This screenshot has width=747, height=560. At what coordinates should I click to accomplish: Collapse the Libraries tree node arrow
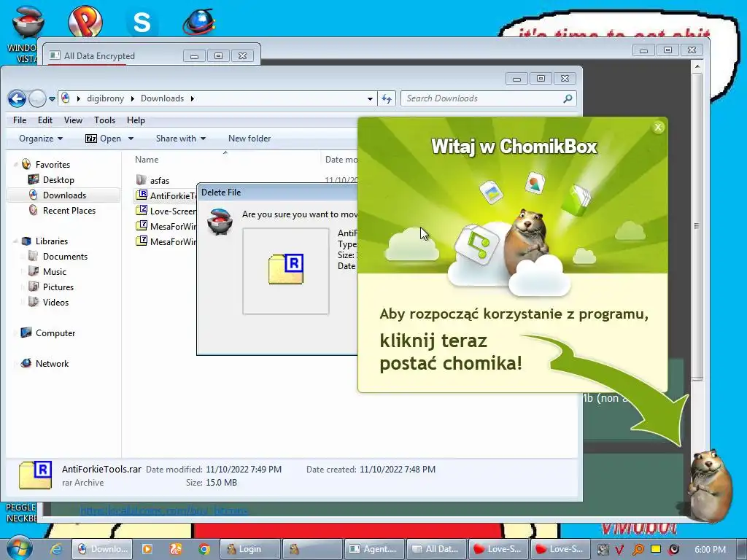16,241
